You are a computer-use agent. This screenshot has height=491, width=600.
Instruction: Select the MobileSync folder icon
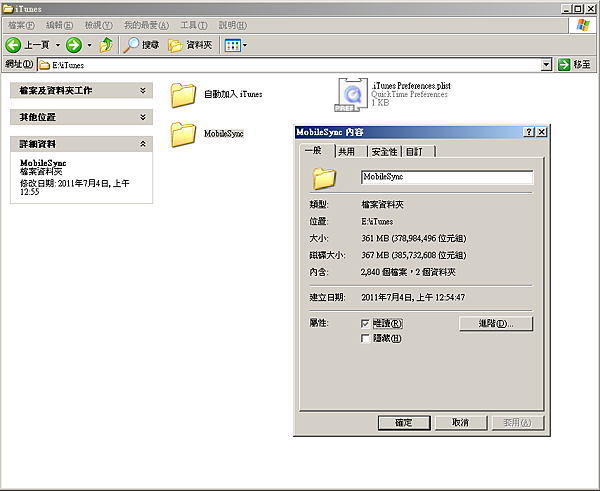tap(183, 134)
